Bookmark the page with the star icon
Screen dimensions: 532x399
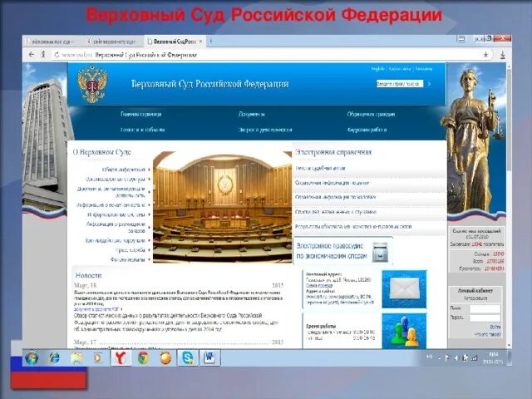tap(485, 55)
